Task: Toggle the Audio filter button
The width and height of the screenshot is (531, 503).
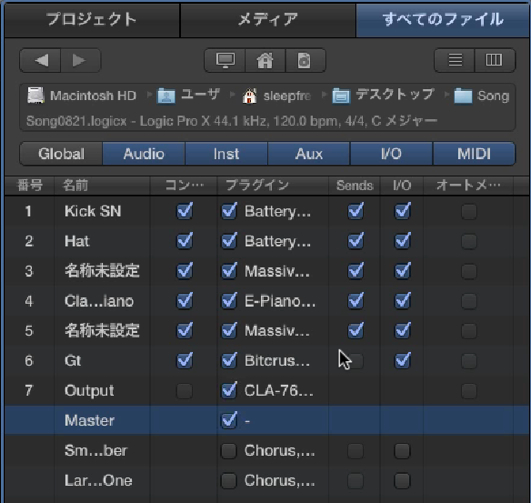Action: point(144,154)
